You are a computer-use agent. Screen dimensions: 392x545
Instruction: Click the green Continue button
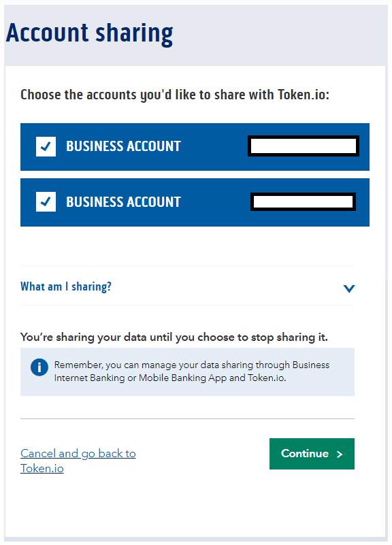coord(312,454)
